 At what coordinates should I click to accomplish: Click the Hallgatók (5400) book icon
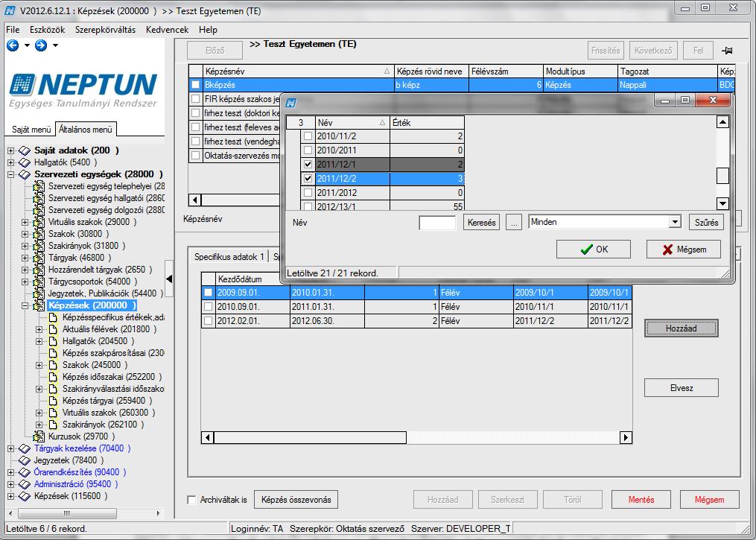click(25, 162)
